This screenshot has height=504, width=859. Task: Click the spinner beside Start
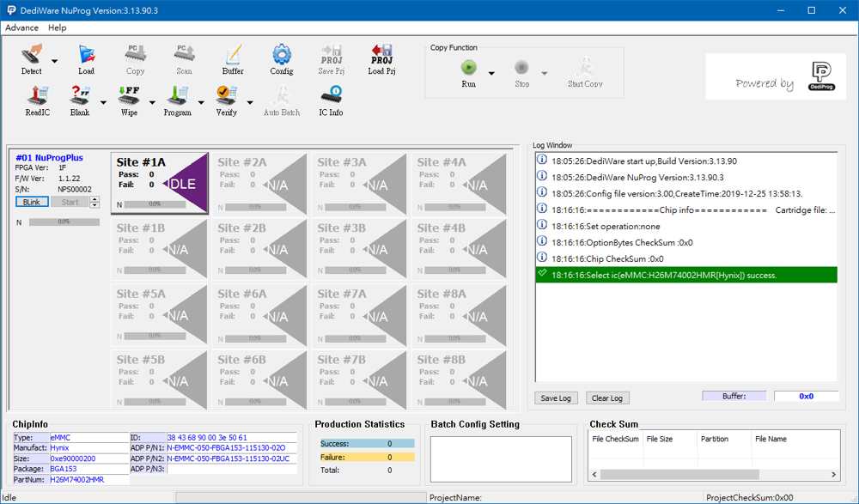(x=94, y=202)
